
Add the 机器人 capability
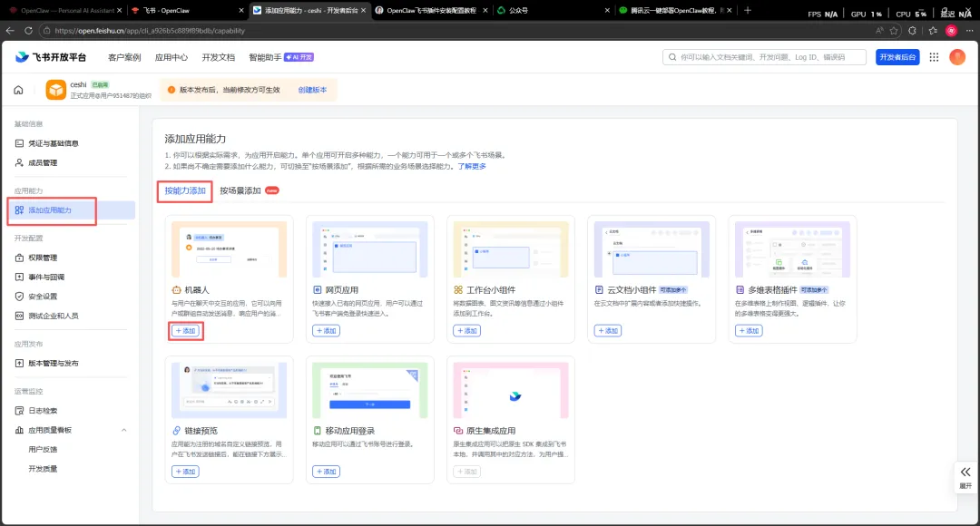186,330
